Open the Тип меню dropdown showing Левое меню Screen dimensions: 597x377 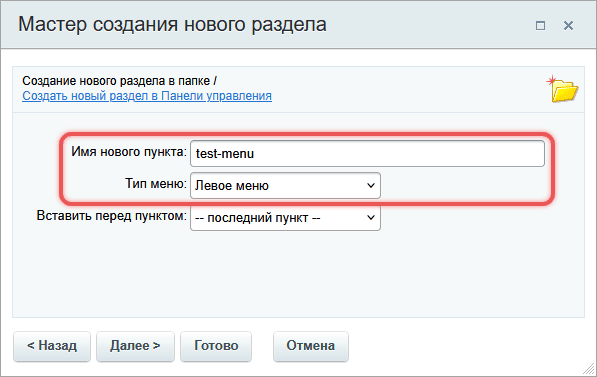(x=285, y=185)
